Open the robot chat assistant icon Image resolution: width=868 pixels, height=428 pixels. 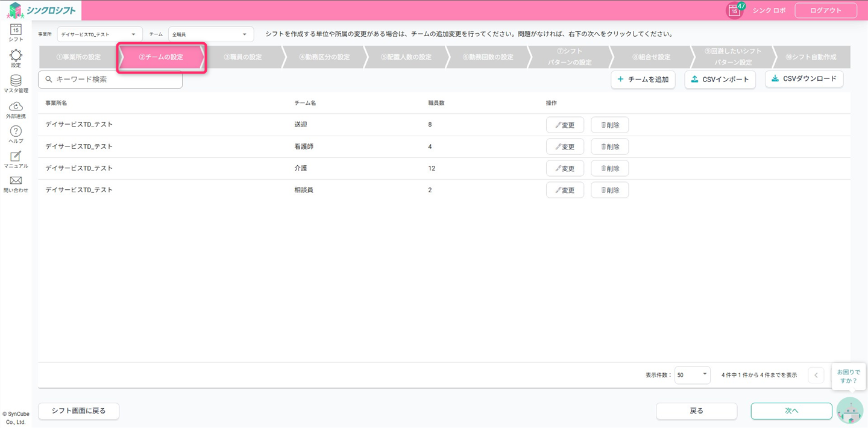click(x=849, y=411)
